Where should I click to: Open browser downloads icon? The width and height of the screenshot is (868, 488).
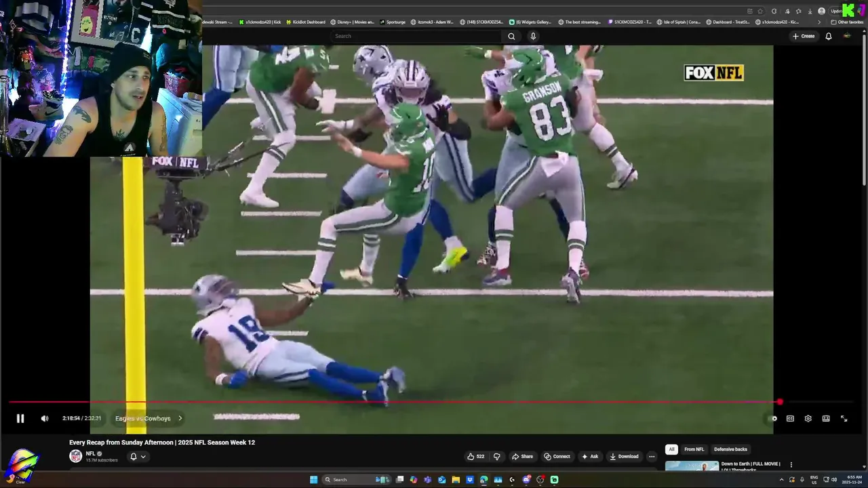click(x=810, y=11)
